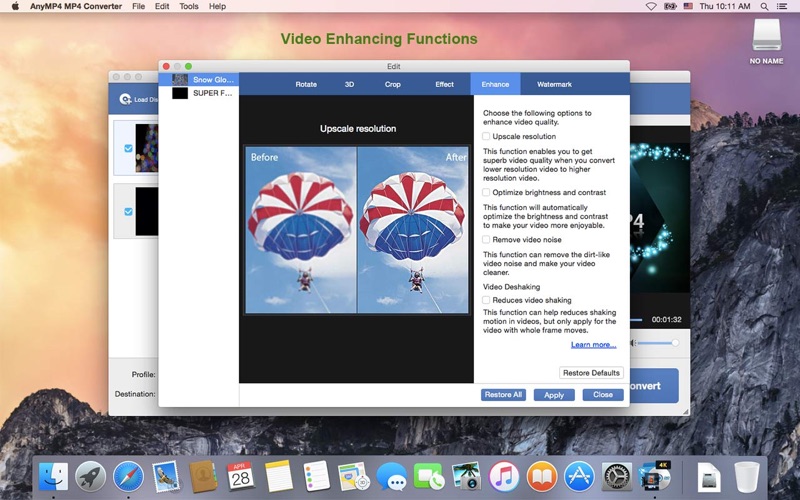Tick the Remove video noise option
This screenshot has height=500, width=800.
coord(486,239)
